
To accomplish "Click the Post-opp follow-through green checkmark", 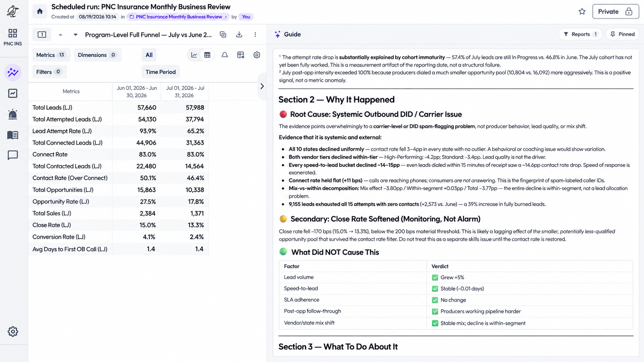I will pos(435,311).
